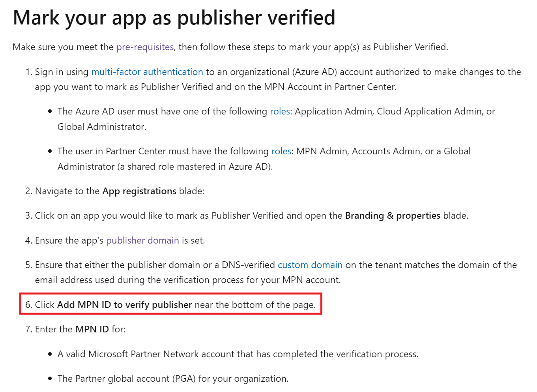Viewport: 537px width, 392px height.
Task: Open the roles link for Partner Center users
Action: [281, 151]
